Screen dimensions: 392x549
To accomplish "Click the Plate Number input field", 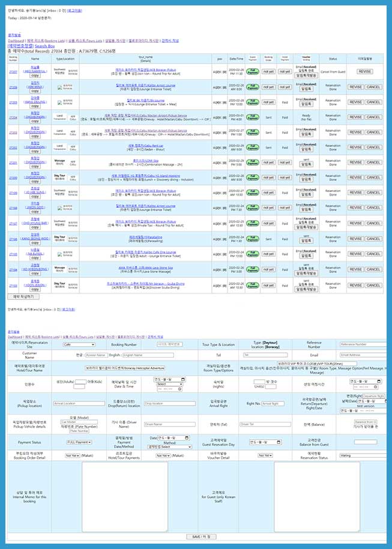I will [x=79, y=431].
